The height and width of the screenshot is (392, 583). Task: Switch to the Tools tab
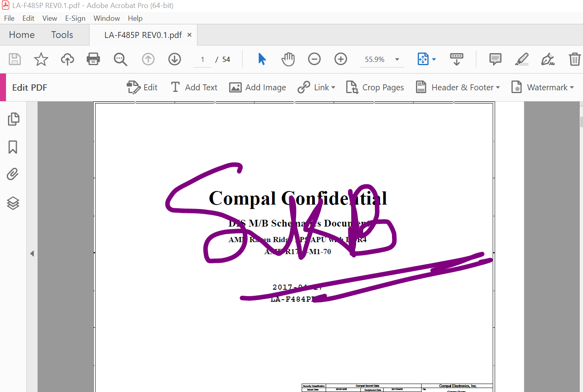click(62, 35)
